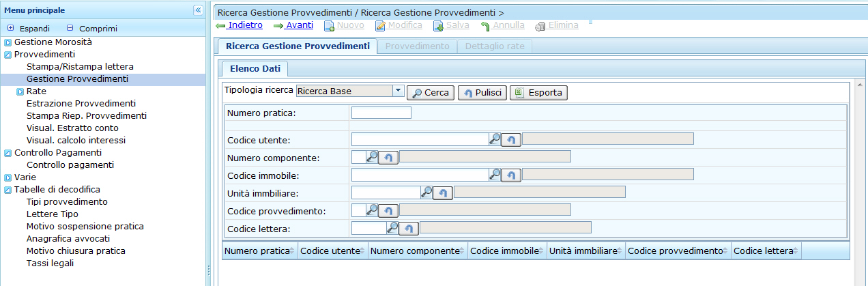Viewport: 868px width, 286px height.
Task: Sort by Numero componente column header
Action: pyautogui.click(x=418, y=251)
